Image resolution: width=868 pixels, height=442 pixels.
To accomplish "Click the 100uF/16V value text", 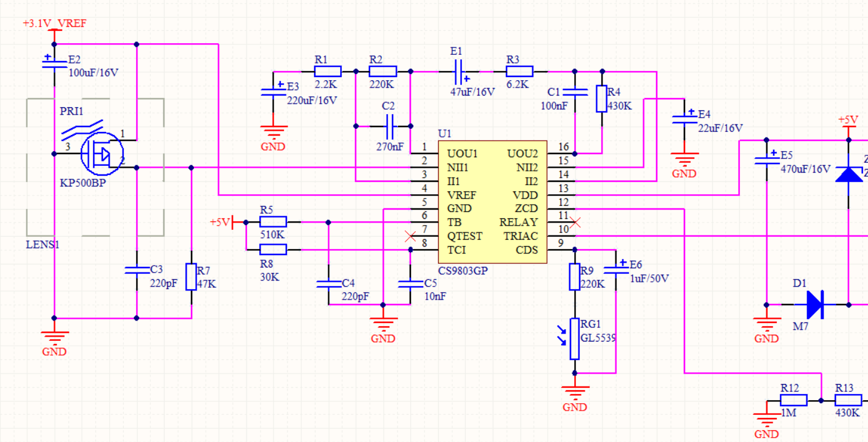I will click(x=93, y=72).
